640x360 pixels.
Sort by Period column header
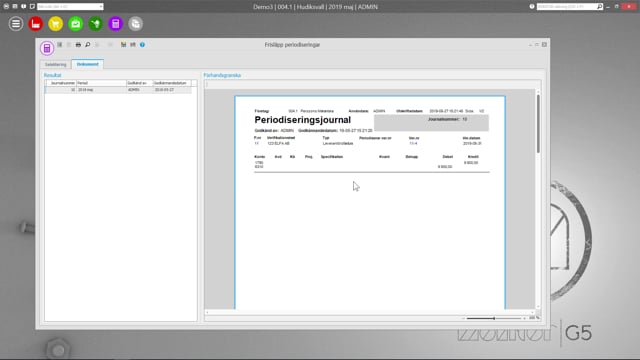[x=101, y=83]
